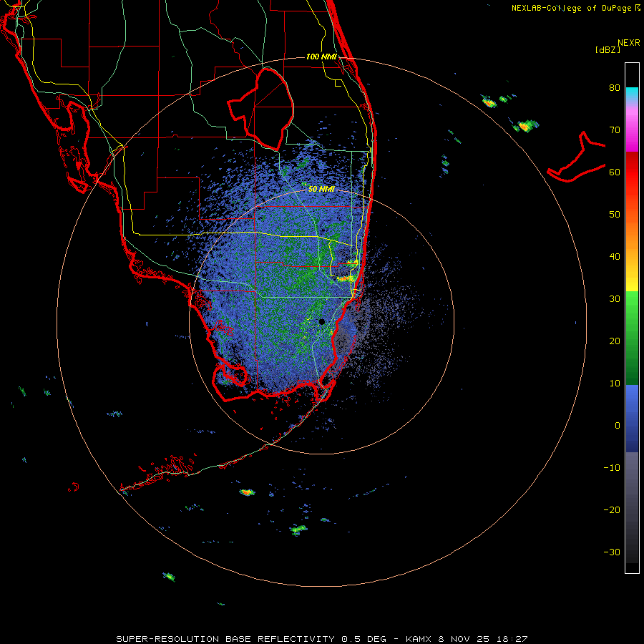Click the 60 value on the dBZ scale
Screen dimensions: 644x644
point(615,172)
